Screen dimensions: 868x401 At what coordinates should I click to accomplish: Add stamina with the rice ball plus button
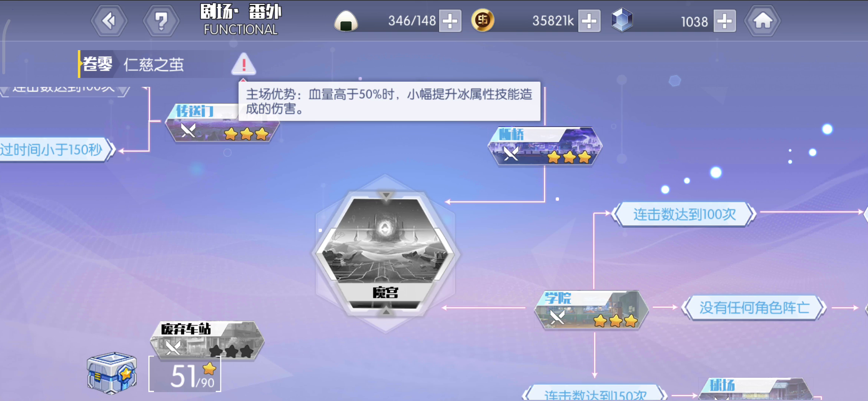coord(450,21)
